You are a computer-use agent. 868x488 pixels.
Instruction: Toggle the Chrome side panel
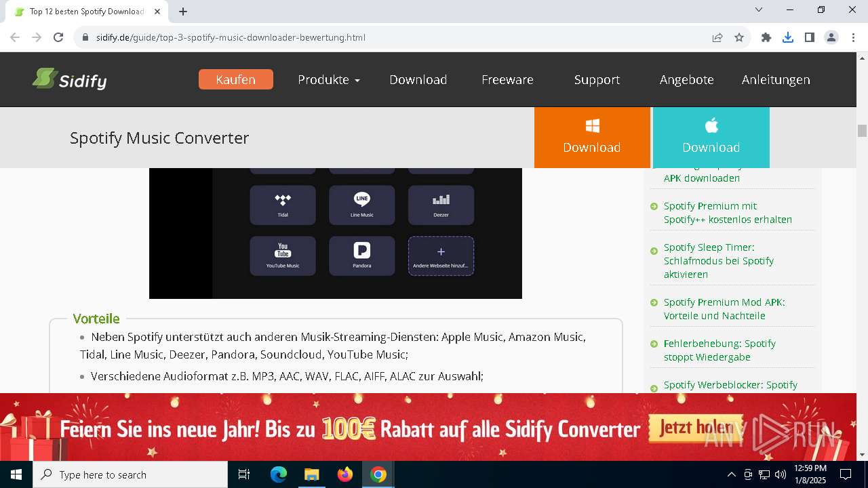point(810,37)
